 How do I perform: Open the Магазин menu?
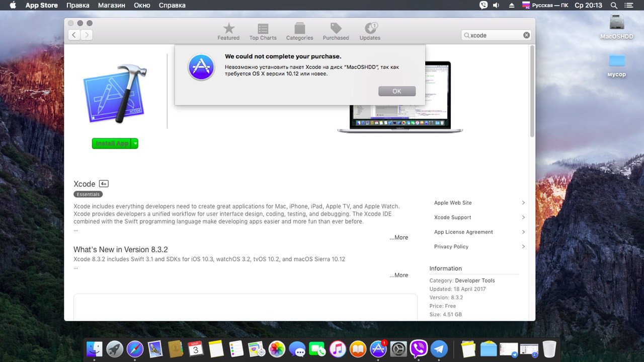pos(111,6)
